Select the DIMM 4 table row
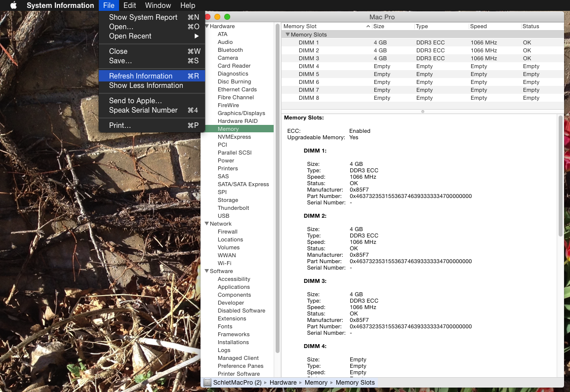Screen dimensions: 570x392 (309, 66)
